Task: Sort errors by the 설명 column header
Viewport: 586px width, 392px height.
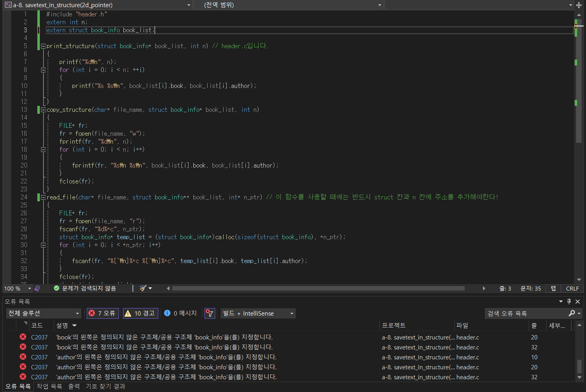Action: [x=62, y=326]
